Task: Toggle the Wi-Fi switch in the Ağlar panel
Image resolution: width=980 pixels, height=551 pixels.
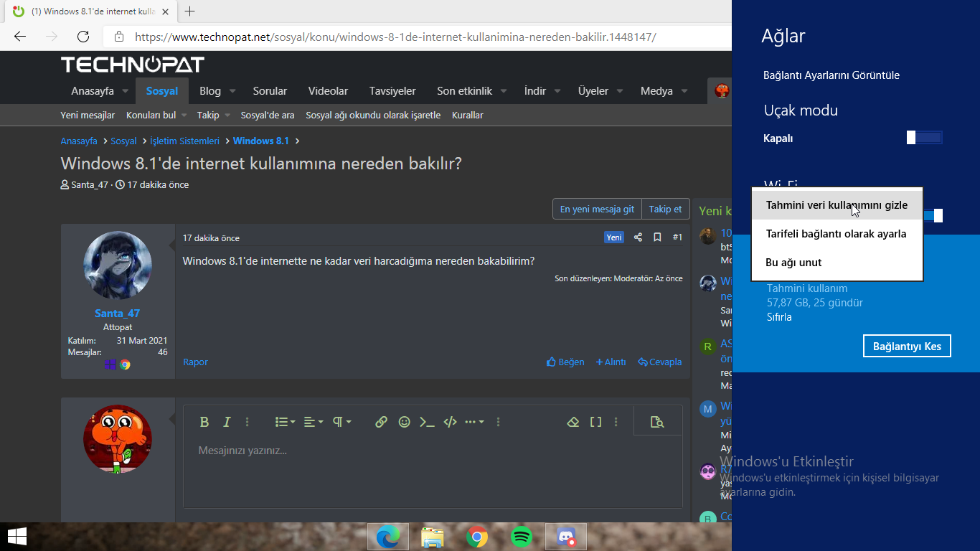Action: (933, 215)
